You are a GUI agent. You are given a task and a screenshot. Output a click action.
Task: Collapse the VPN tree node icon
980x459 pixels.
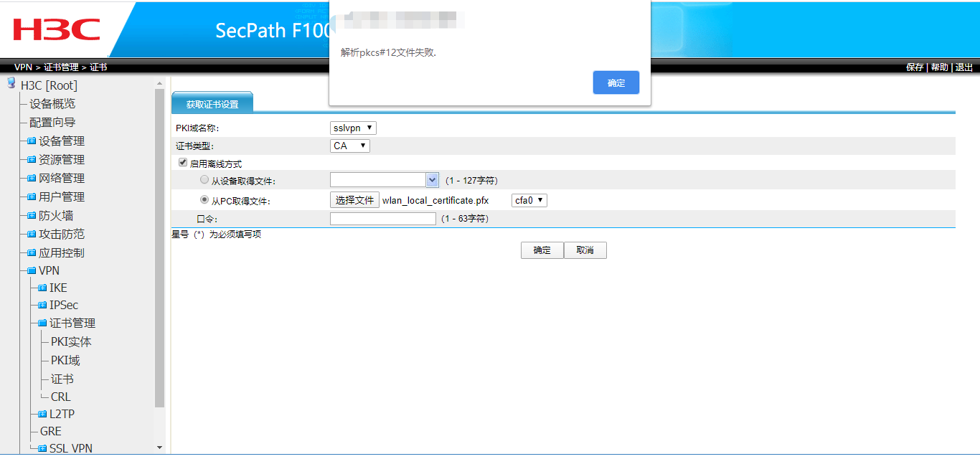(x=32, y=271)
